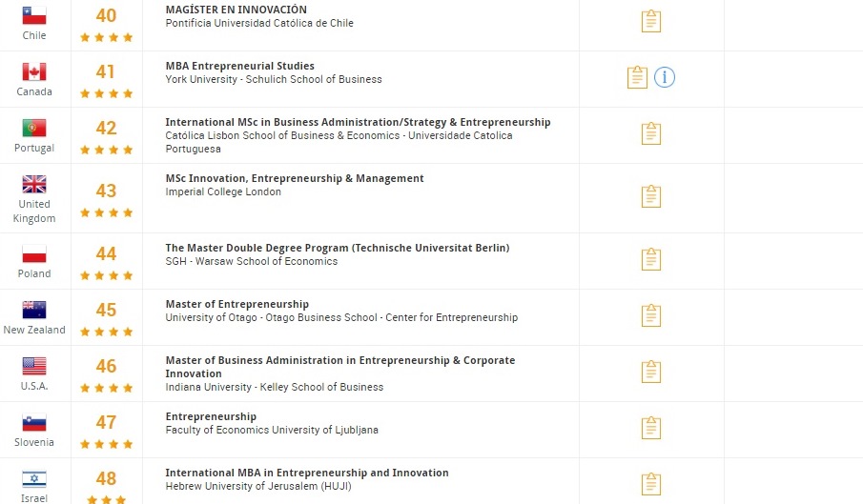This screenshot has width=863, height=504.
Task: Open the clipboard icon for Chile's Magíster en Innovación
Action: 651,21
